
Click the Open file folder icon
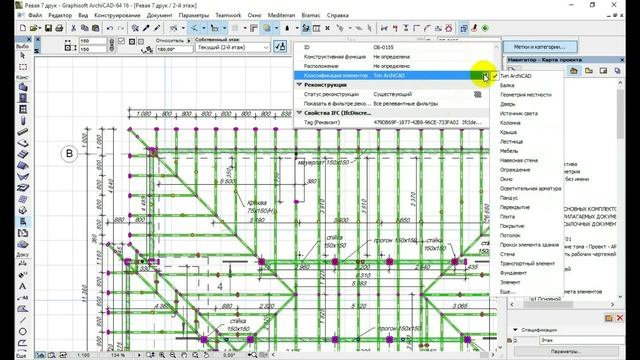point(33,28)
